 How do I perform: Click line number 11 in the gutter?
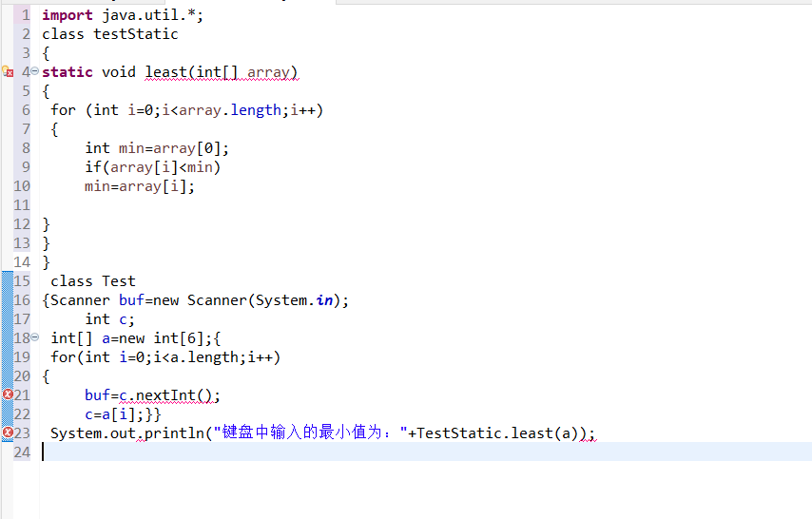22,205
